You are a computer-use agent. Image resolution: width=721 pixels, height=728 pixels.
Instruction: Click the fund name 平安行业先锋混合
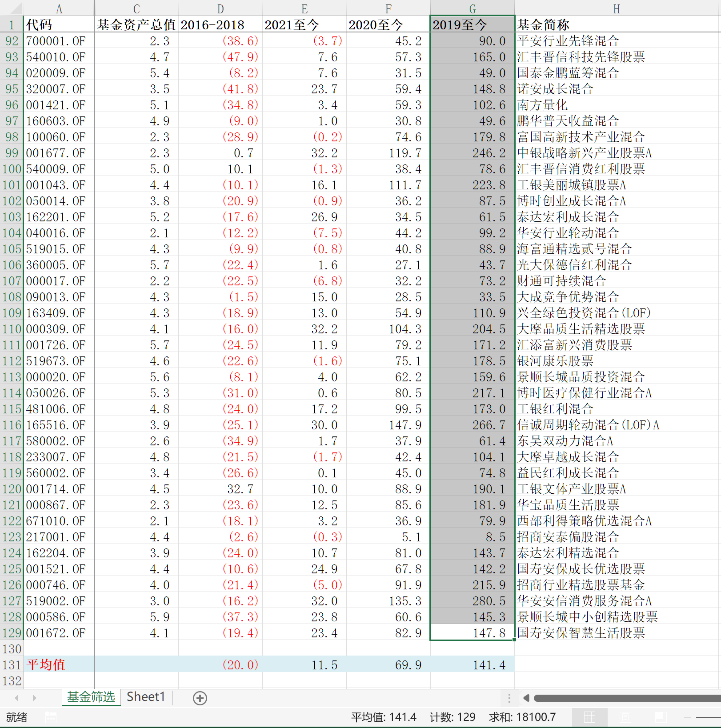coord(568,41)
